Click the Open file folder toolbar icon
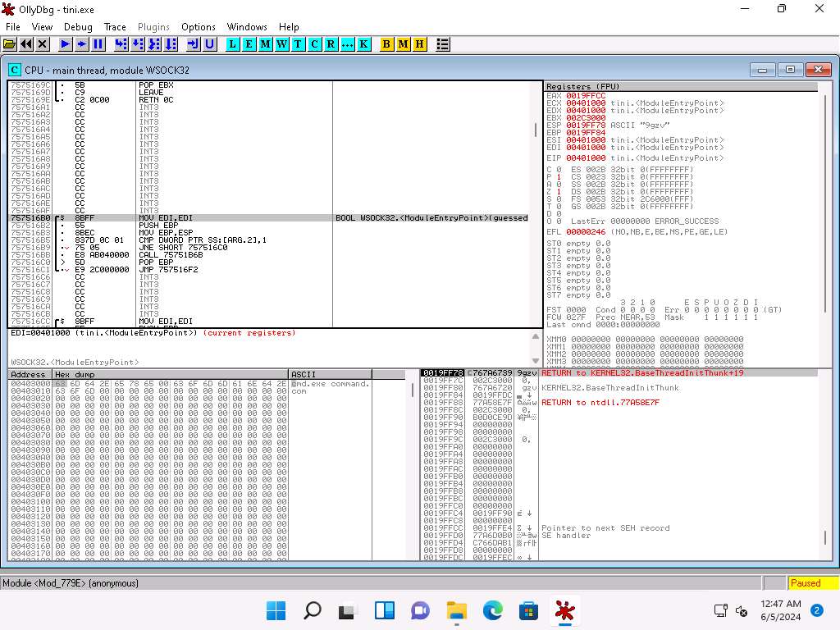Image resolution: width=840 pixels, height=630 pixels. pos(10,43)
